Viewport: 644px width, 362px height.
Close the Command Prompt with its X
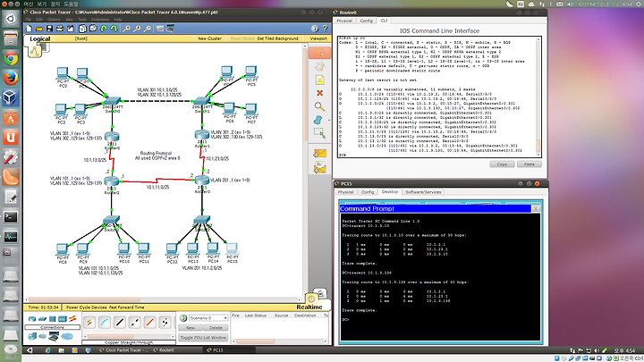[x=536, y=208]
